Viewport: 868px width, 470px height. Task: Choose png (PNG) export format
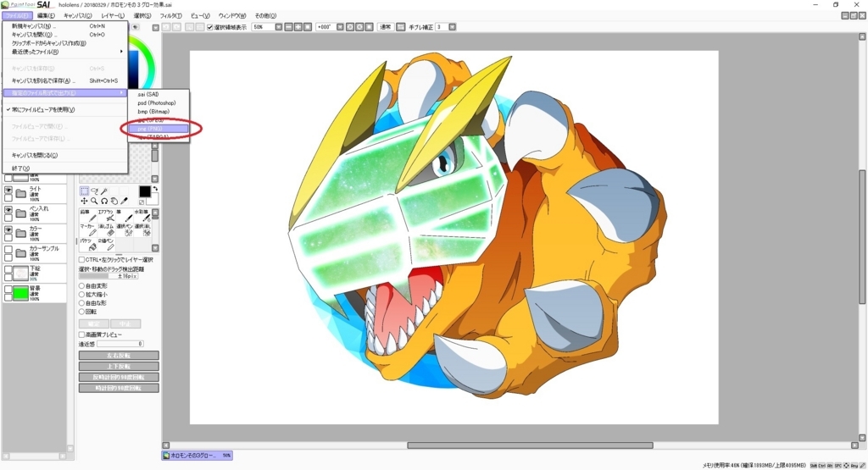point(159,129)
